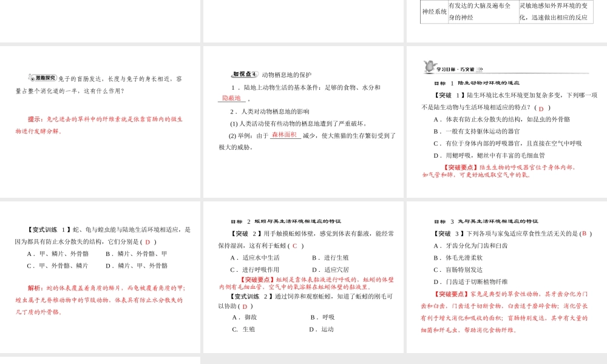The height and width of the screenshot is (364, 607).
Task: Select the slide about 兔子的盲肠发达 question
Action: click(x=100, y=122)
